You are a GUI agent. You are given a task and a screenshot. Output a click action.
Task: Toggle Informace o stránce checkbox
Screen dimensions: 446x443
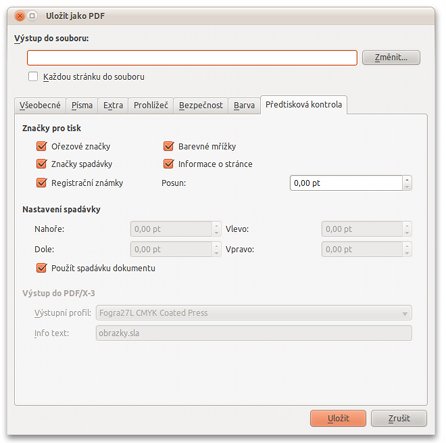pyautogui.click(x=169, y=164)
